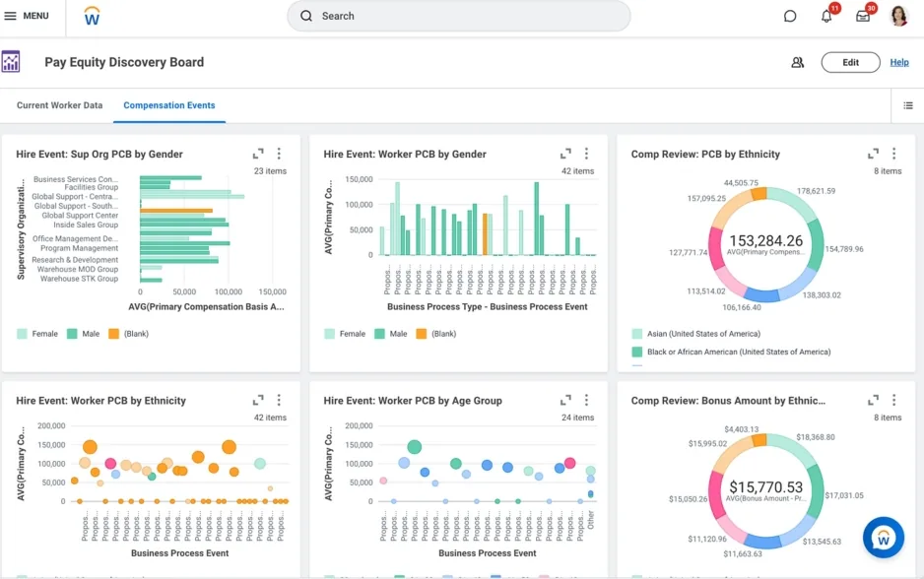Toggle Black or African American legend entry
This screenshot has width=924, height=579.
pyautogui.click(x=731, y=353)
